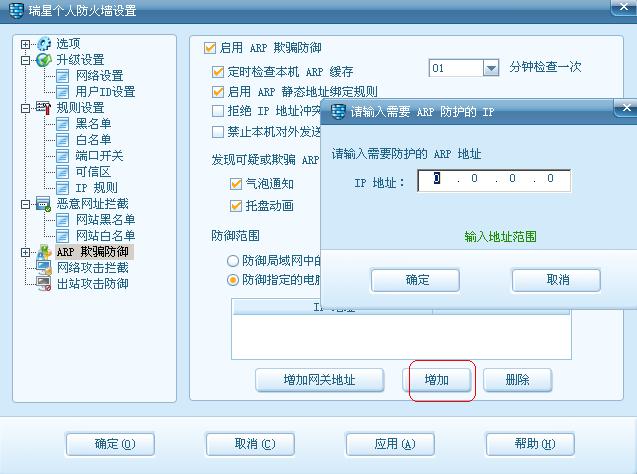Viewport: 637px width, 474px height.
Task: Go to 端口开关 settings
Action: (100, 156)
